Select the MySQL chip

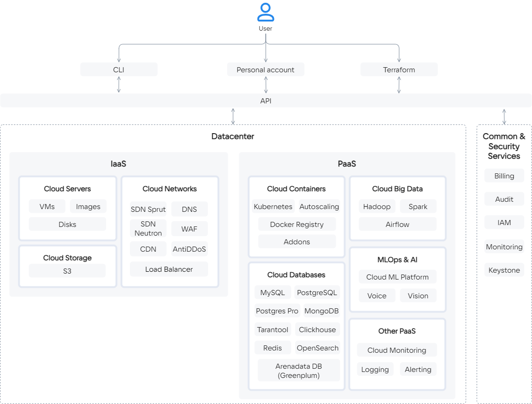[273, 292]
